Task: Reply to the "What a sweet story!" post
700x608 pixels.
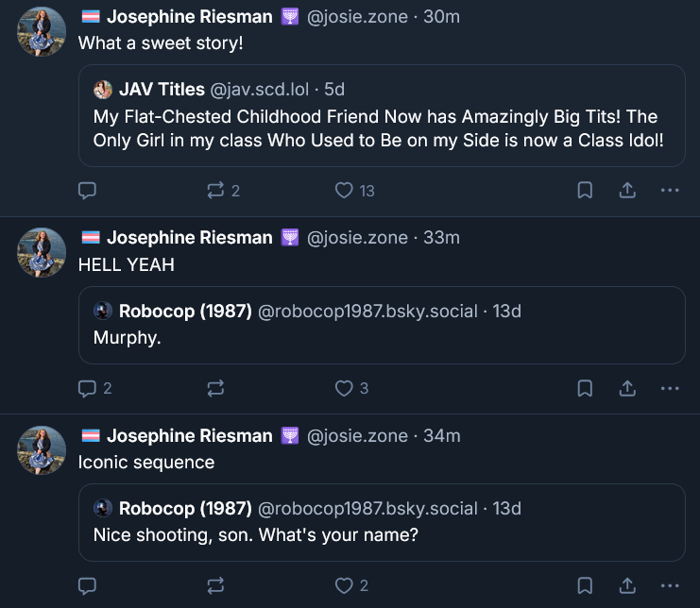Action: coord(87,191)
